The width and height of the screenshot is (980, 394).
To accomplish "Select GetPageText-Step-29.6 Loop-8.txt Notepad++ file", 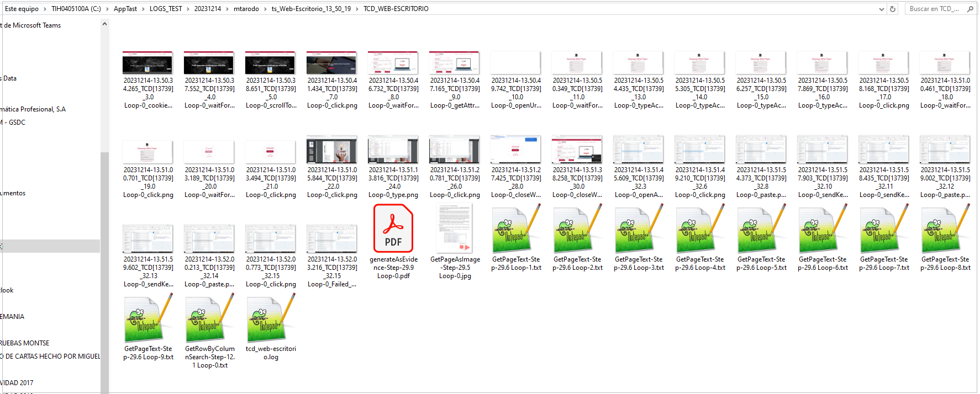I will point(945,228).
